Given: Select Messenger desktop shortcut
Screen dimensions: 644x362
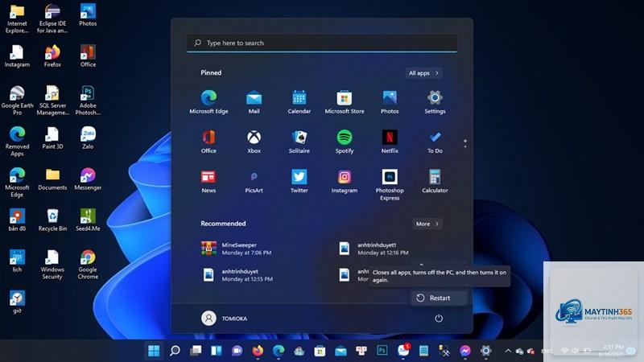Looking at the screenshot, I should click(x=88, y=179).
